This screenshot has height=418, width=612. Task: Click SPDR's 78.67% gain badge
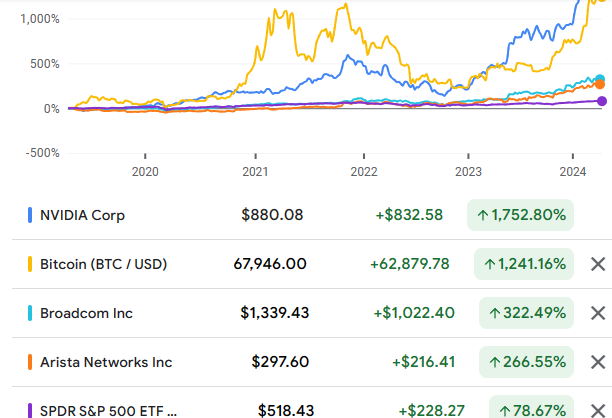tap(531, 408)
